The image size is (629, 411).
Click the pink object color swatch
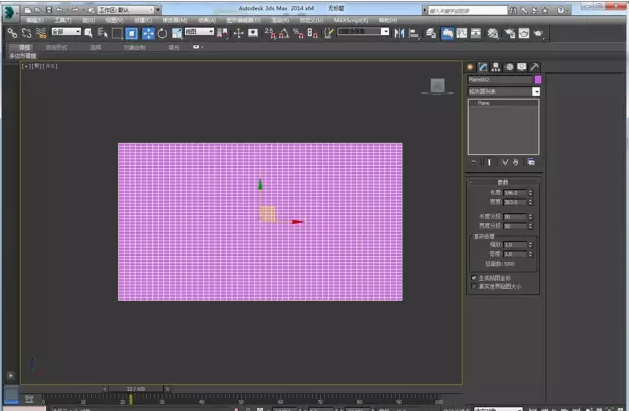[x=538, y=79]
